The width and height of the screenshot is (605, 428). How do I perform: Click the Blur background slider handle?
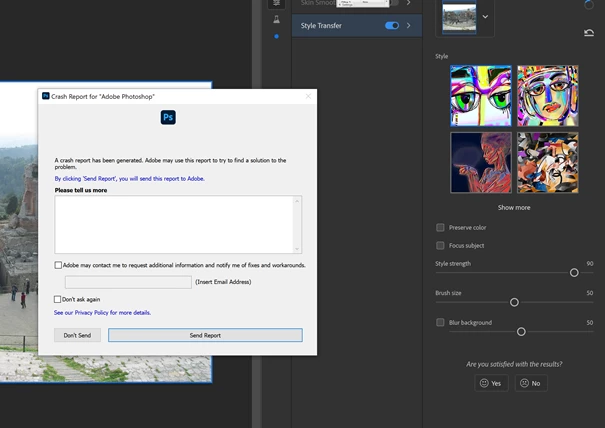coord(521,332)
